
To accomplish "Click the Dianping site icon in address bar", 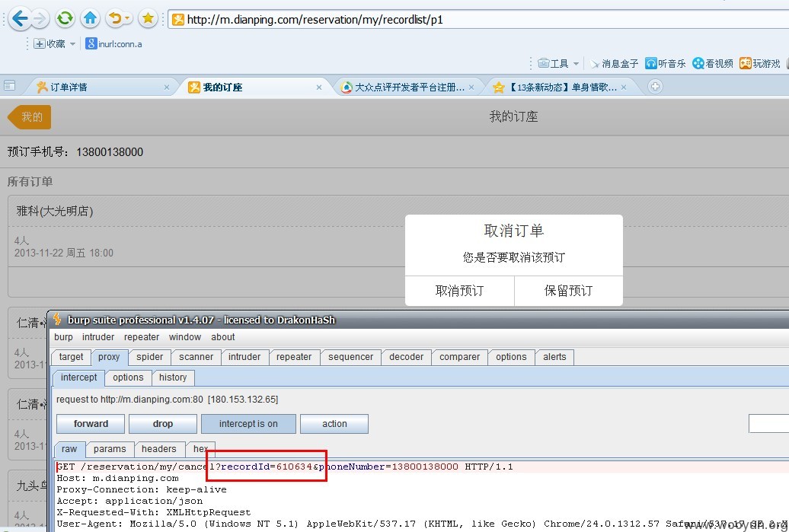I will click(x=178, y=20).
